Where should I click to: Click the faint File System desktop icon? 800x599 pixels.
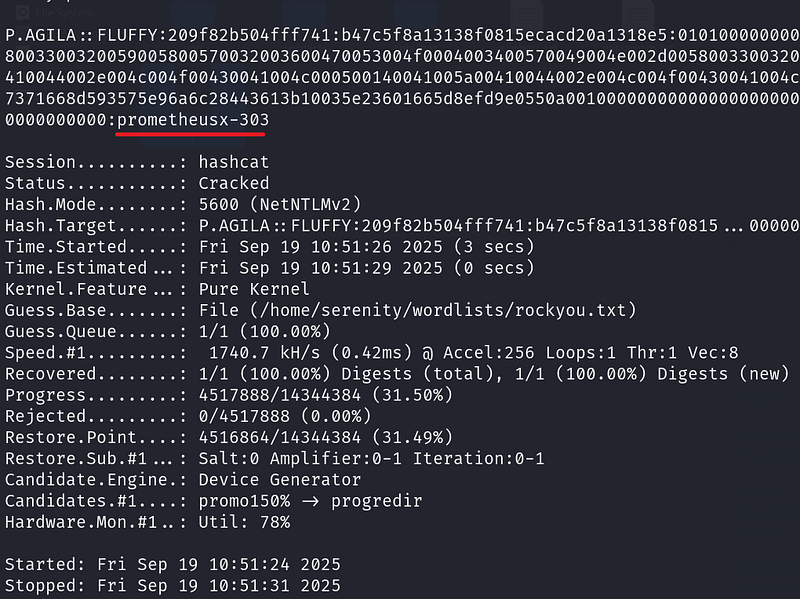click(x=55, y=12)
